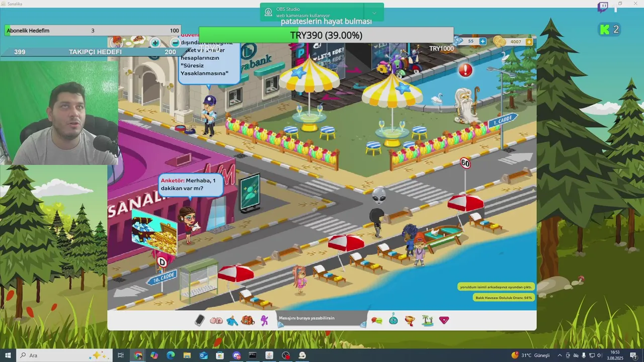Click the 'yoruldum isimli arkadaşınız' notification
The height and width of the screenshot is (362, 644).
click(x=496, y=287)
